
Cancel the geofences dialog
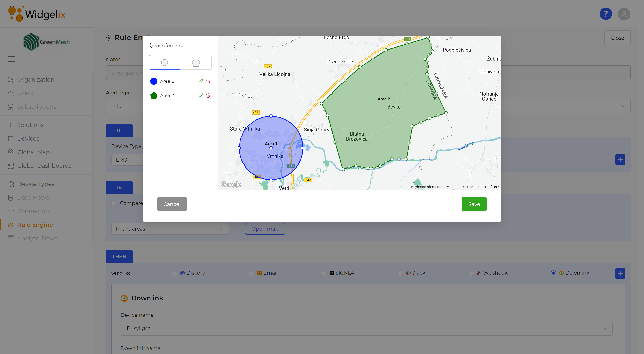(x=172, y=204)
